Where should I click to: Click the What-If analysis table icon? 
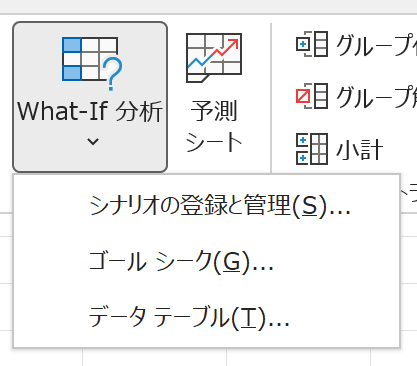coord(92,64)
